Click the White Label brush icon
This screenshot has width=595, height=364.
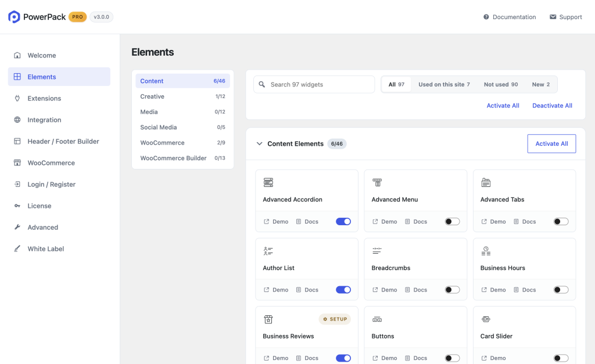pos(17,248)
